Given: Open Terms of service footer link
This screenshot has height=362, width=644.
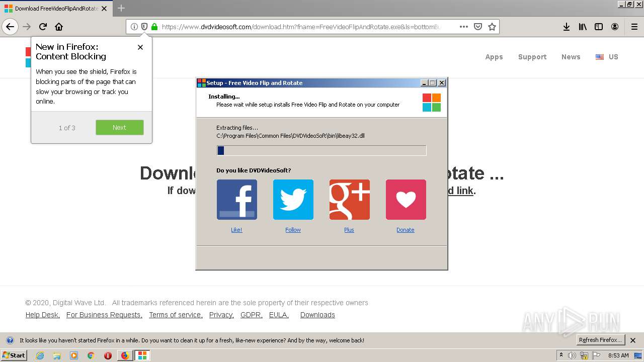Looking at the screenshot, I should click(x=176, y=315).
